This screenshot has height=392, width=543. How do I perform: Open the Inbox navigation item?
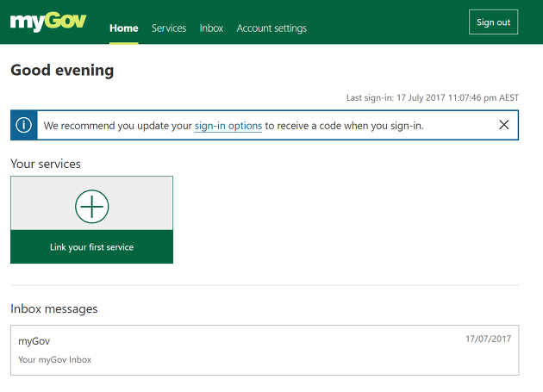coord(211,28)
